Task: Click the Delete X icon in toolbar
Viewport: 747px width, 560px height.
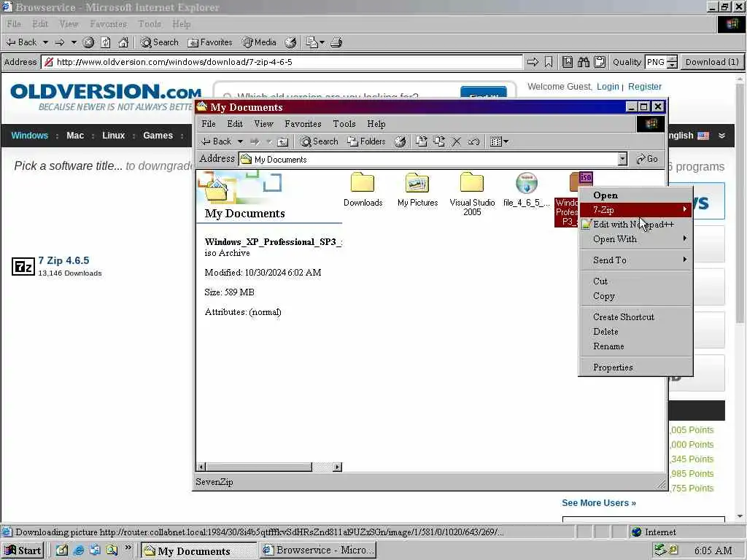Action: [457, 141]
